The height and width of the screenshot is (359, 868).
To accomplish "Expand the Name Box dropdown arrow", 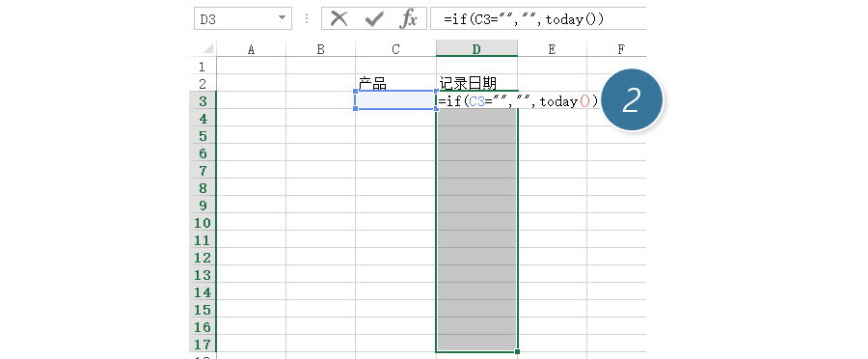I will [283, 18].
